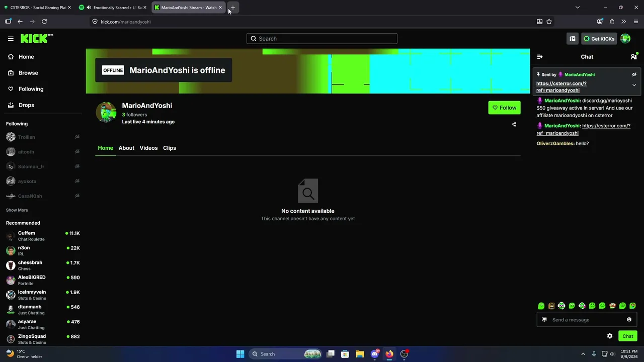Open the profile avatar menu
This screenshot has width=644, height=362.
pos(625,39)
